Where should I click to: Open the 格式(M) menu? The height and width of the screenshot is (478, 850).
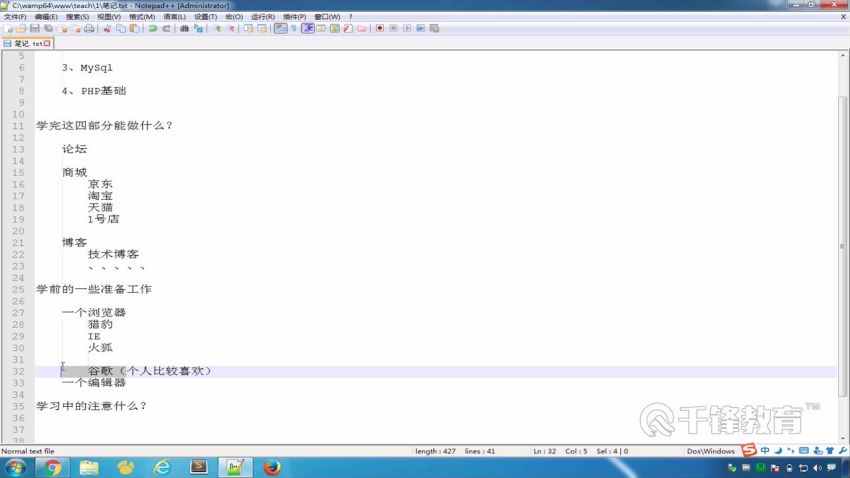click(x=142, y=17)
